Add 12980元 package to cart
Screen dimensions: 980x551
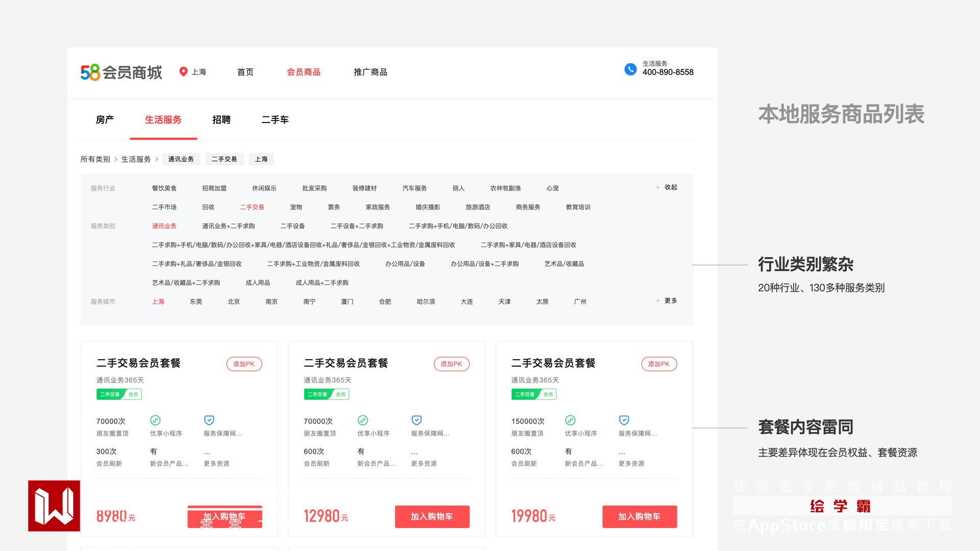click(432, 516)
